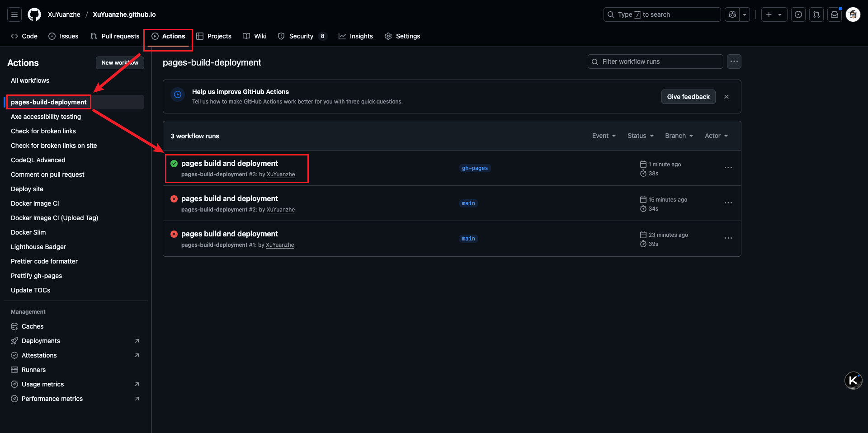Select pages-build-deployment workflow in sidebar
The width and height of the screenshot is (868, 433).
[74, 102]
